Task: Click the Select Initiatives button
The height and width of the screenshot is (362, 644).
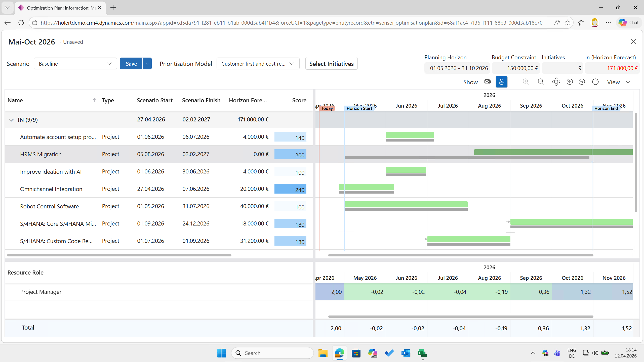Action: (331, 64)
